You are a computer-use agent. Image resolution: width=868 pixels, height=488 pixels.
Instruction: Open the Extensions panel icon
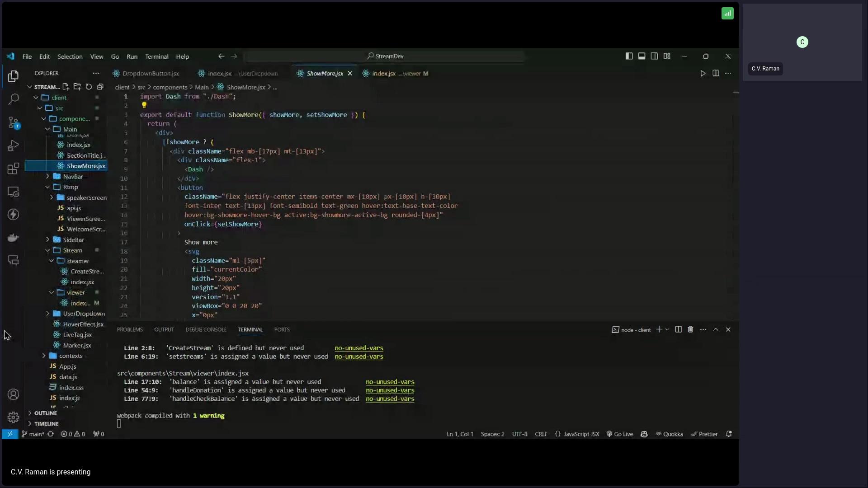coord(13,169)
